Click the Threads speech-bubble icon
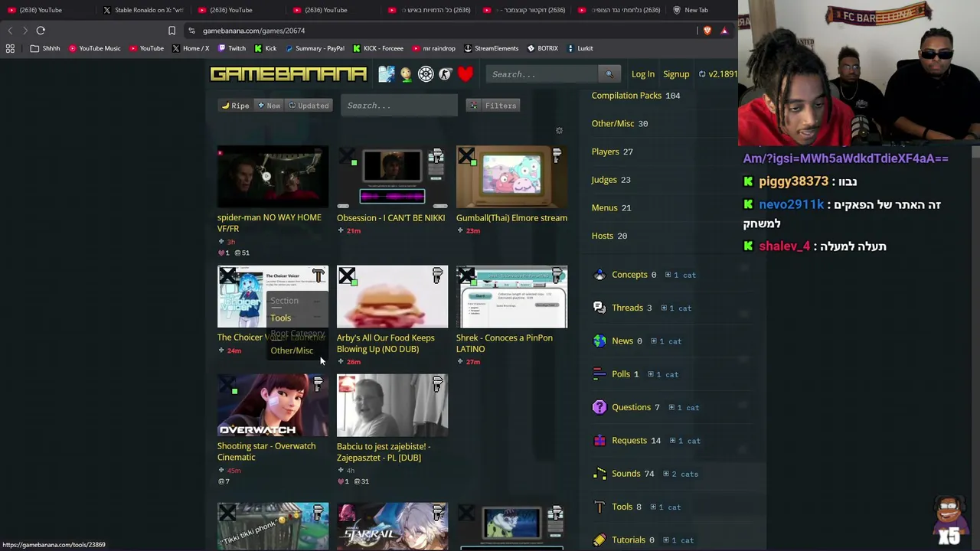 tap(599, 308)
